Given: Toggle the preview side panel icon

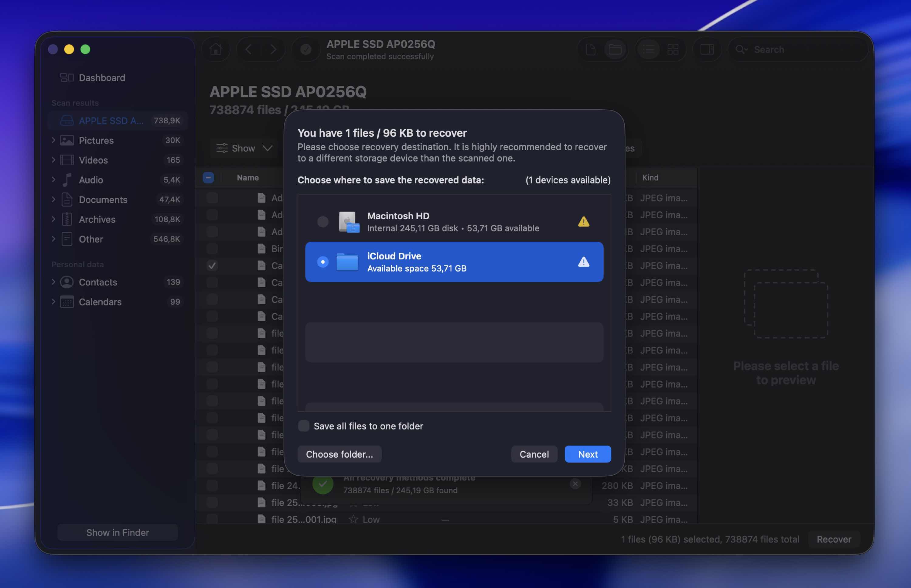Looking at the screenshot, I should coord(707,49).
